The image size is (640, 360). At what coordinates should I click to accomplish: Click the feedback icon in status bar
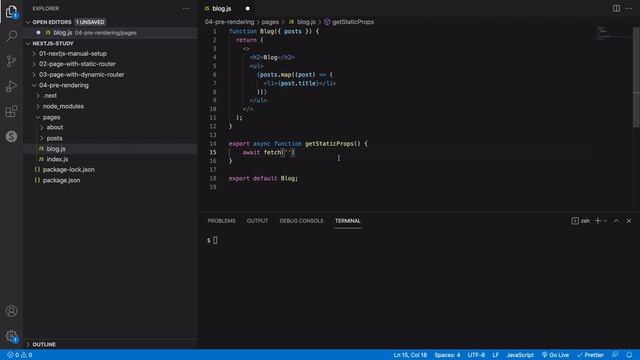point(615,355)
